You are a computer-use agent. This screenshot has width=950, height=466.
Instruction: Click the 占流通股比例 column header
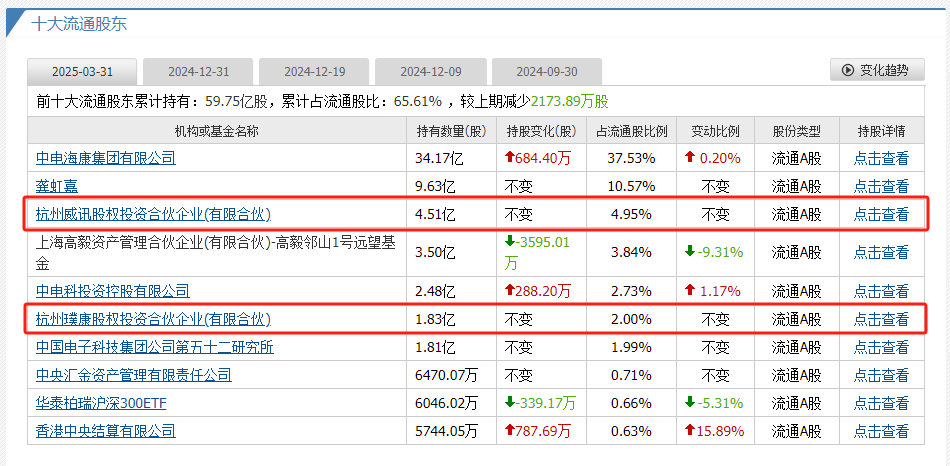click(631, 131)
